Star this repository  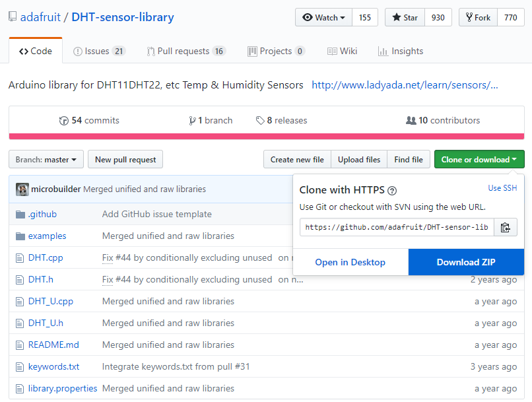coord(405,17)
